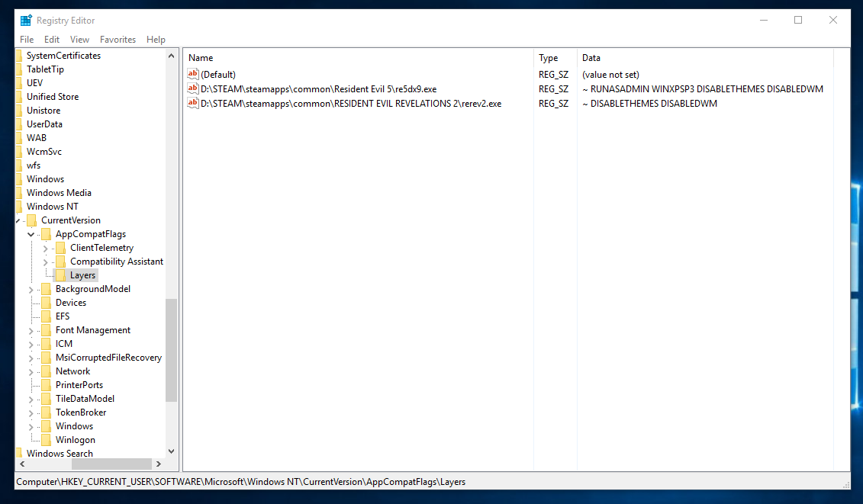Open the Favorites menu
This screenshot has width=863, height=504.
tap(118, 40)
